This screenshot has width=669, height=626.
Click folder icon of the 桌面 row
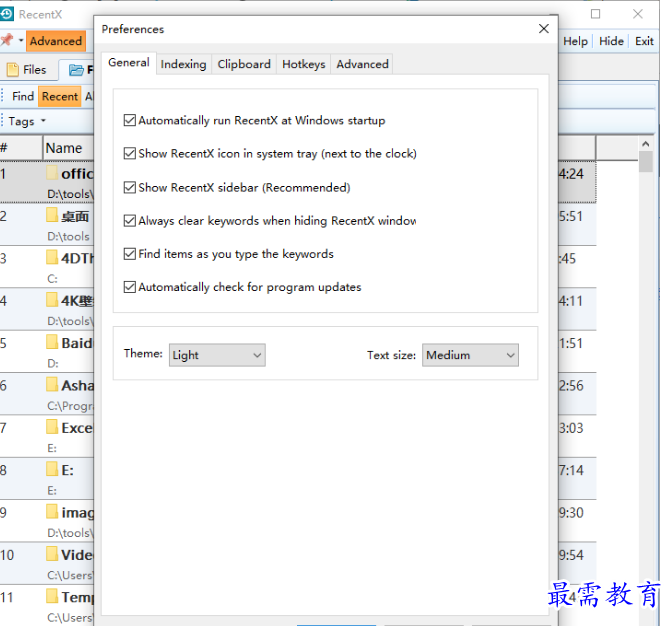click(52, 215)
